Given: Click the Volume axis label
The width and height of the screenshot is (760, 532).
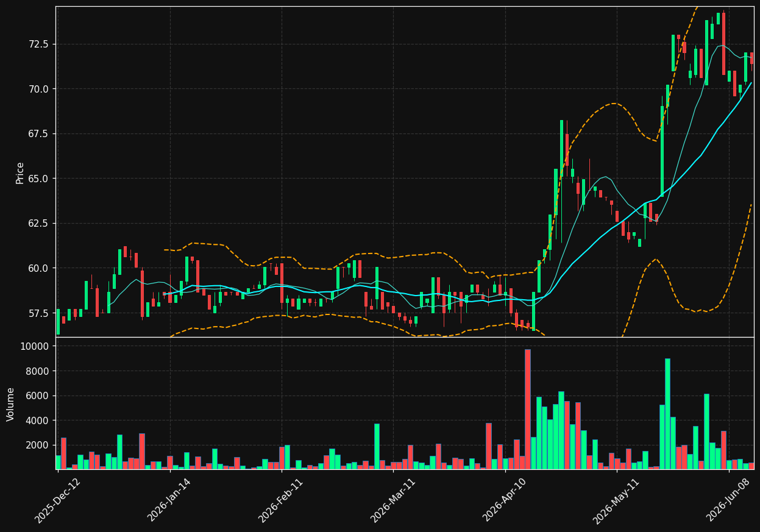Looking at the screenshot, I should coord(11,404).
